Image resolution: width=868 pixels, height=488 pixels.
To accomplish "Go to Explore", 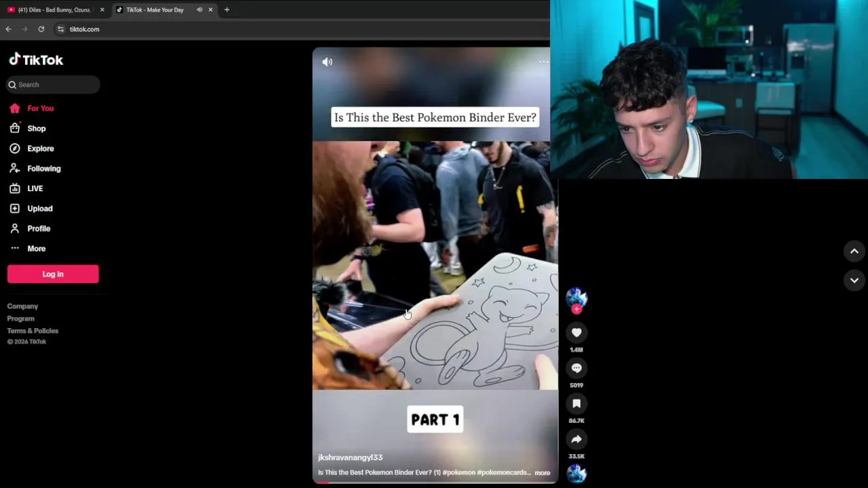I will pyautogui.click(x=40, y=148).
